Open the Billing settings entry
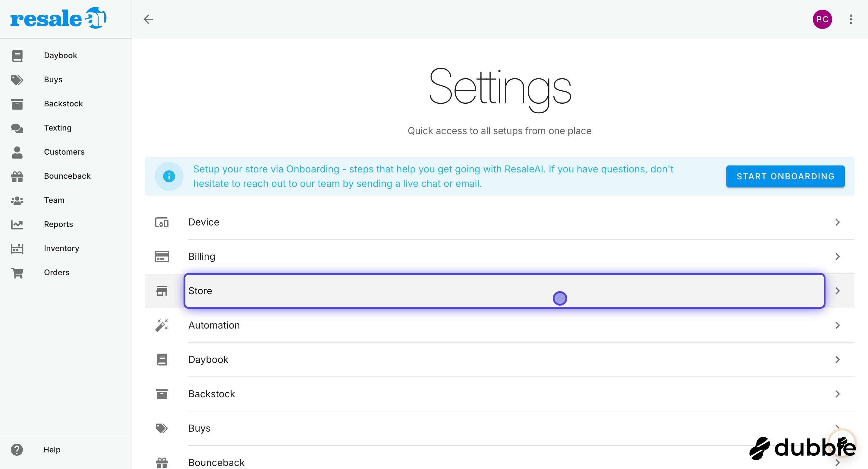 500,257
